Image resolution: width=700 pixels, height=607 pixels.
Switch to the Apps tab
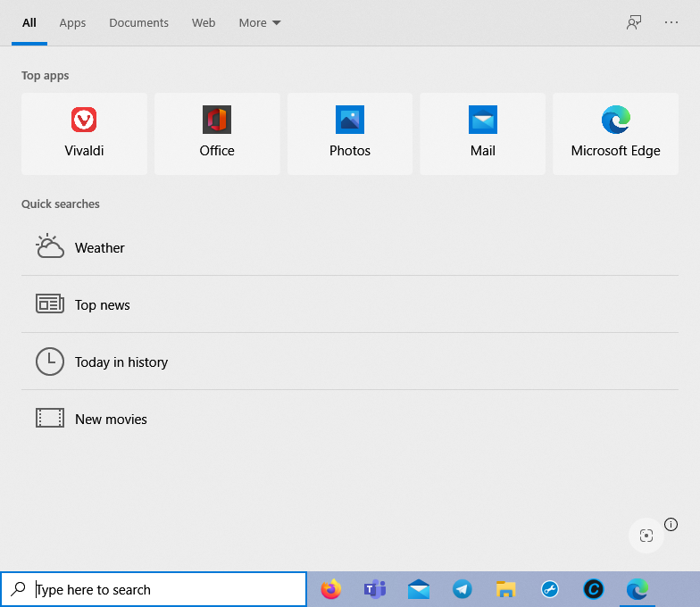point(72,23)
